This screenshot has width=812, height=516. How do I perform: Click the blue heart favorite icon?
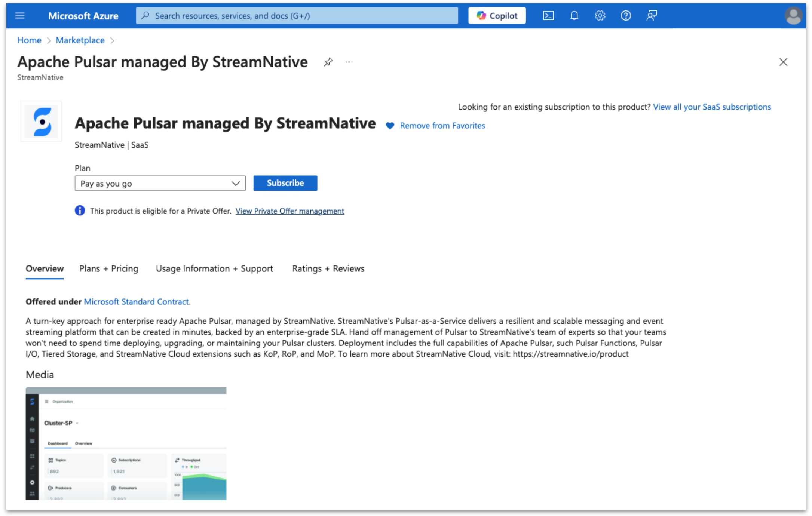tap(390, 126)
